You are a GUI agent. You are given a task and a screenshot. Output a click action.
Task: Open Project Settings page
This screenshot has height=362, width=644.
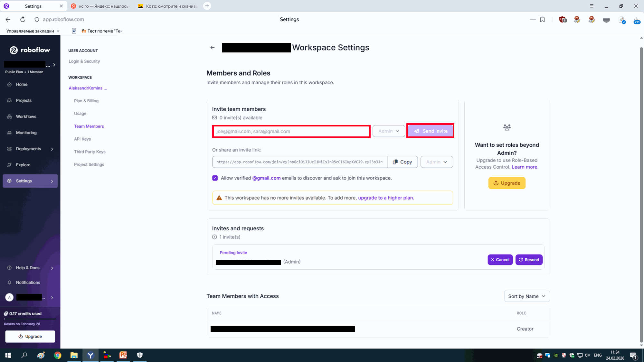point(89,164)
